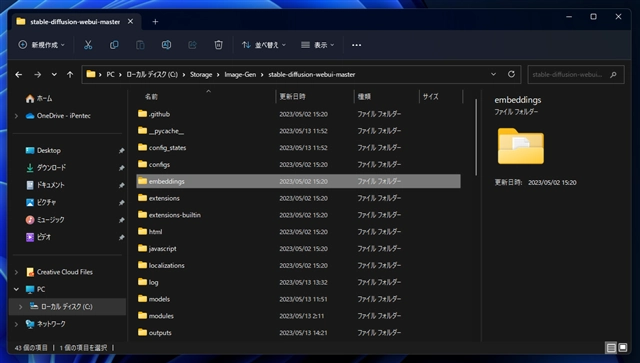Select the localizations folder
Viewport: 640px width, 363px height.
click(298, 265)
